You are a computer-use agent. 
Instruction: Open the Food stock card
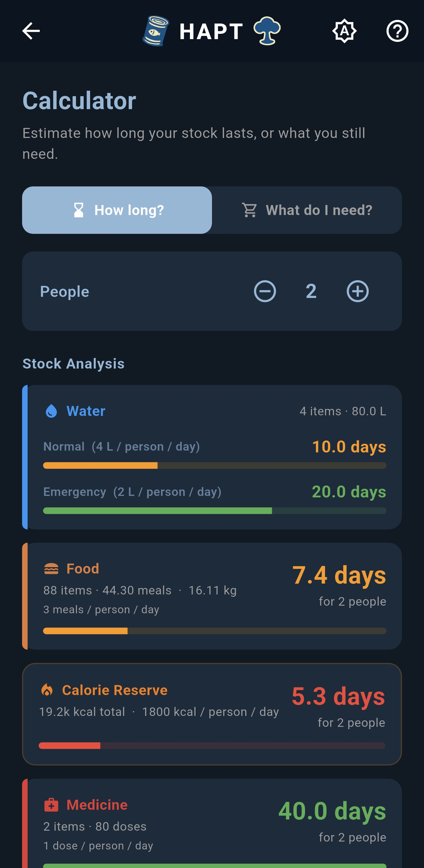pos(212,596)
